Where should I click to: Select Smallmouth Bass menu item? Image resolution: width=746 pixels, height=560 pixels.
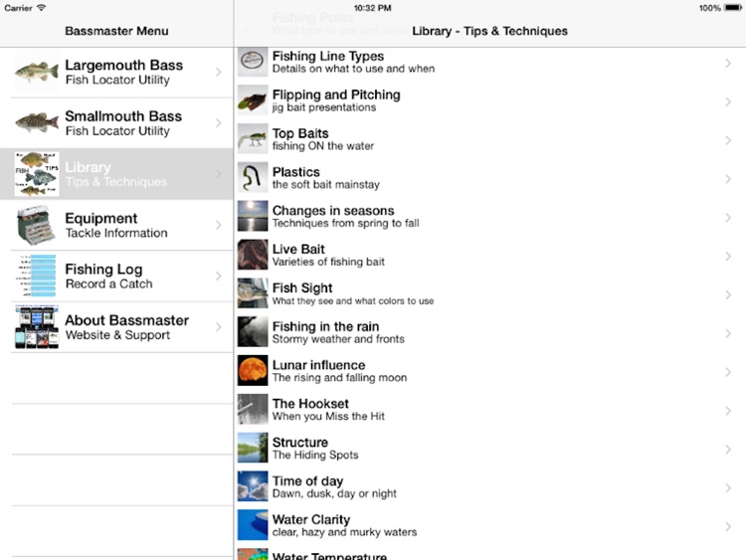pos(116,123)
